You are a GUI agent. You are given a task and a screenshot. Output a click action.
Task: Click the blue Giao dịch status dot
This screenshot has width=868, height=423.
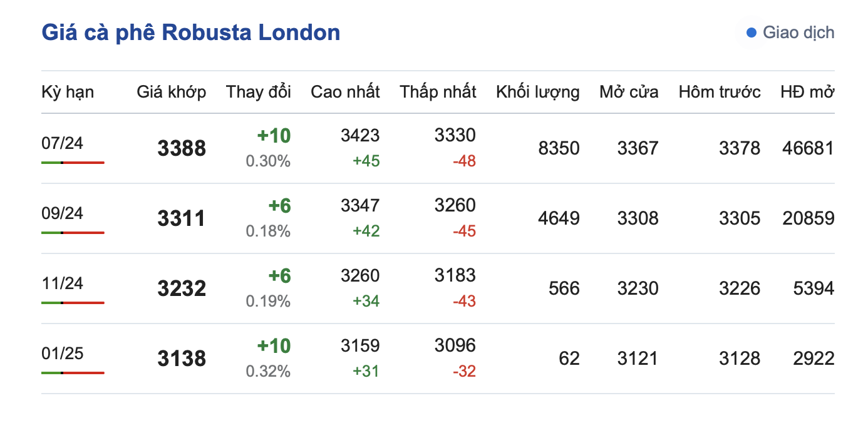pos(752,33)
